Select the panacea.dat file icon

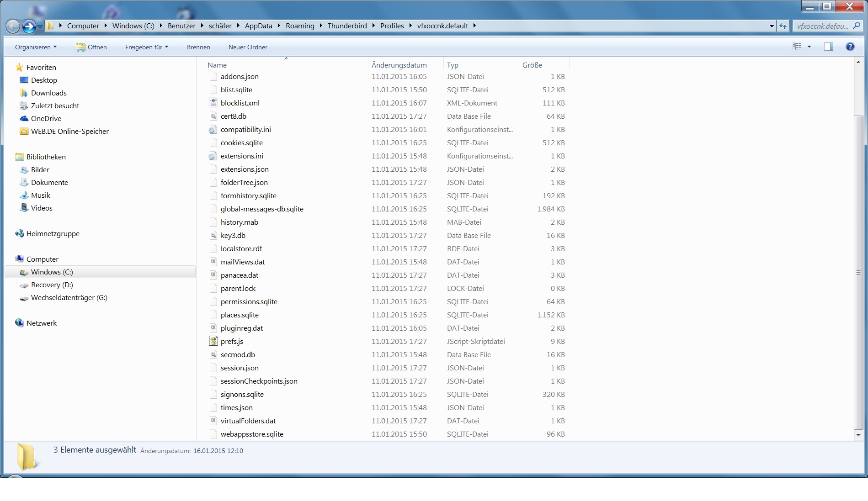[213, 275]
